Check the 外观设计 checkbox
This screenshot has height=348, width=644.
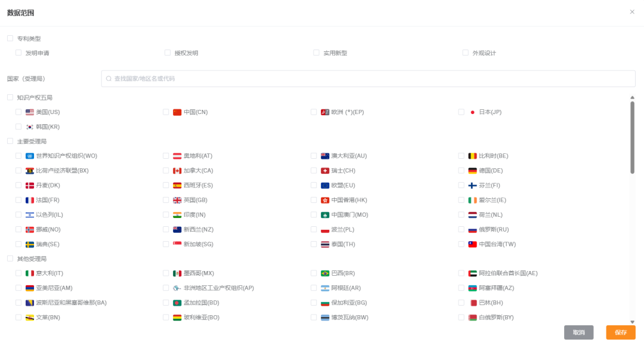click(x=465, y=53)
